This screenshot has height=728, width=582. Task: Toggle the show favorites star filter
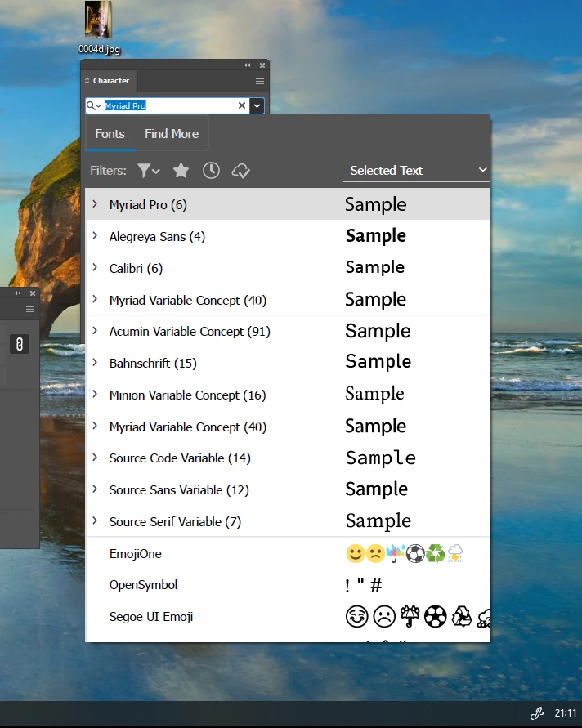tap(181, 171)
